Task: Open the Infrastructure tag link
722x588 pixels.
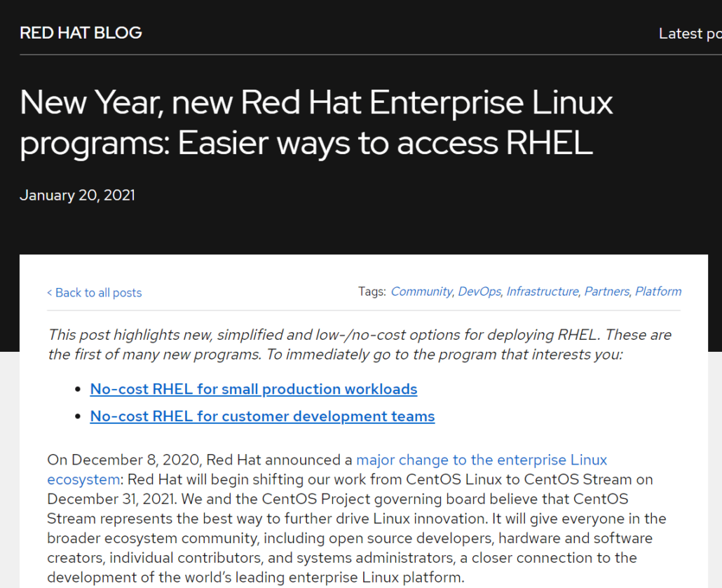Action: 542,291
